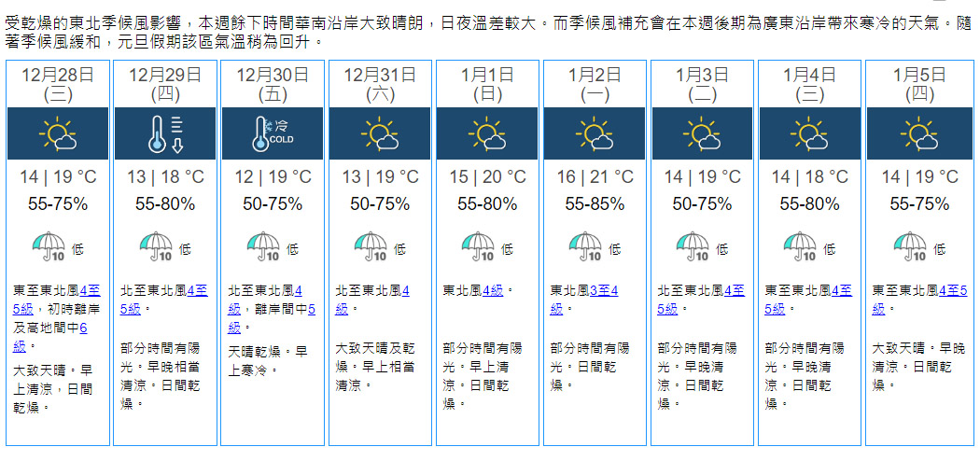The image size is (980, 461).
Task: Open the 5級 wind-force link under 12月30日
Action: point(312,309)
